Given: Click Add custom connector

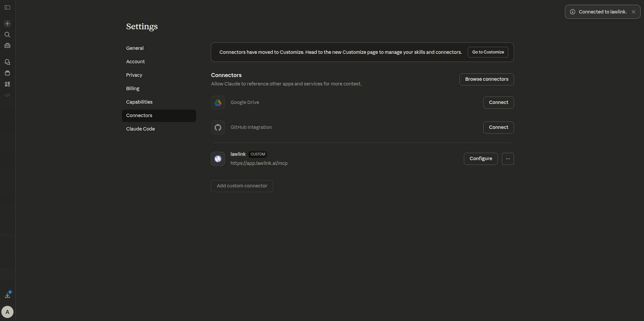Looking at the screenshot, I should (242, 186).
